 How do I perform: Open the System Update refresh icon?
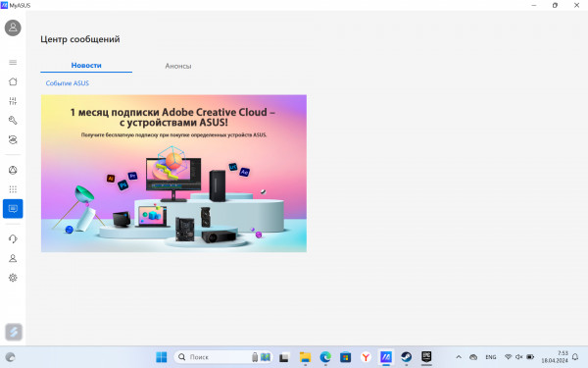click(x=13, y=139)
